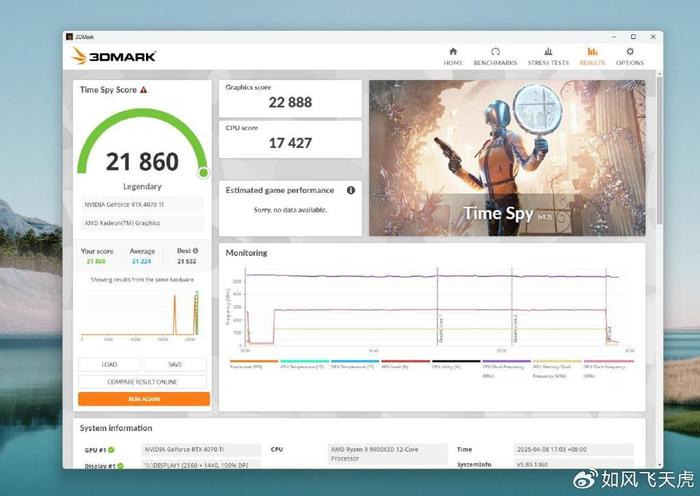Select the RESULTS tab
This screenshot has width=700, height=496.
[592, 56]
